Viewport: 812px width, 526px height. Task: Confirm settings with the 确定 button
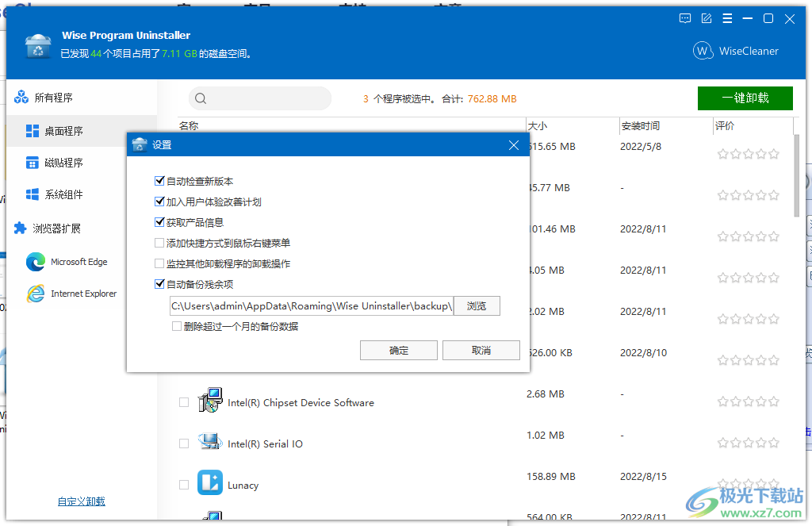398,350
